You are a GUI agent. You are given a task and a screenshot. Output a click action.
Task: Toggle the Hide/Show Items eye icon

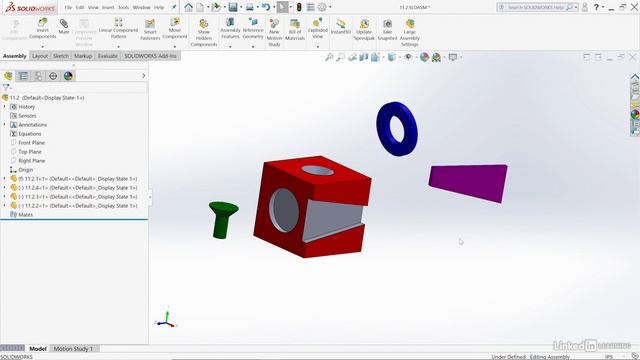pyautogui.click(x=408, y=57)
